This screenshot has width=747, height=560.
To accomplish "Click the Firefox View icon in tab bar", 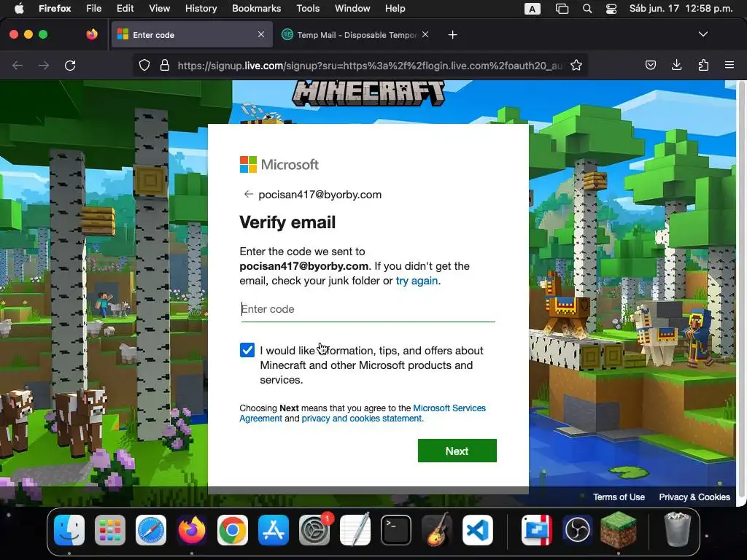I will pyautogui.click(x=92, y=34).
